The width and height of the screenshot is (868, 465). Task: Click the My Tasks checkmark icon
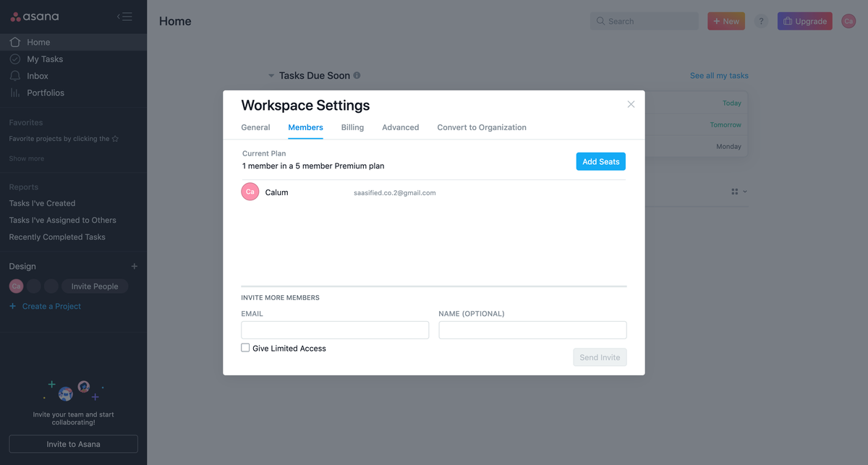pyautogui.click(x=15, y=59)
